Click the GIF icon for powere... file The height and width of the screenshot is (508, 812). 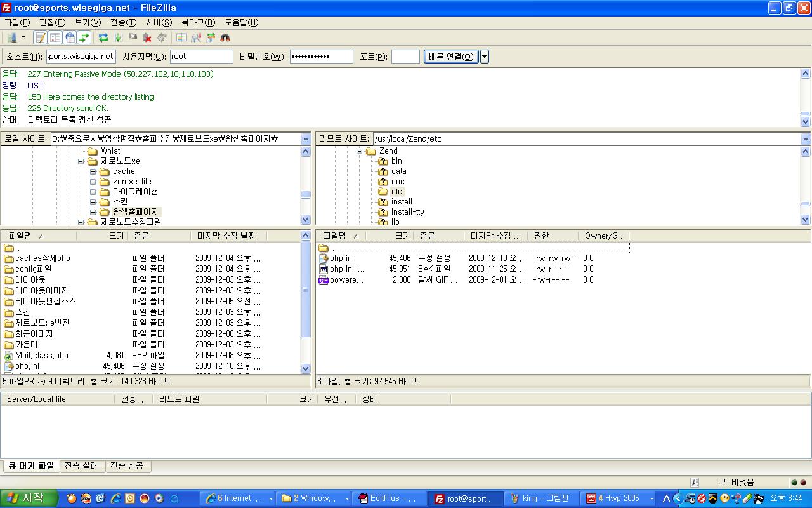[324, 279]
